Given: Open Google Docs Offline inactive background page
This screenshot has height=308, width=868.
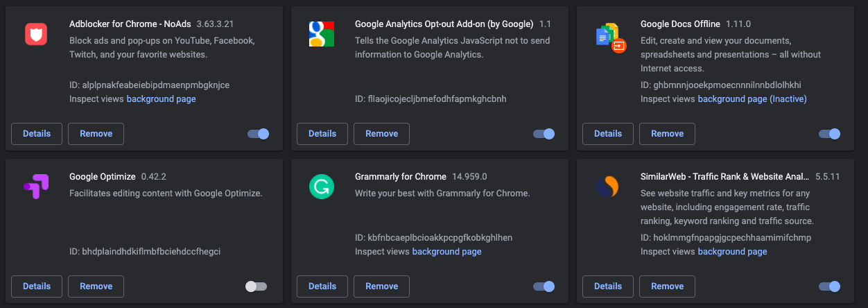Looking at the screenshot, I should [x=752, y=99].
